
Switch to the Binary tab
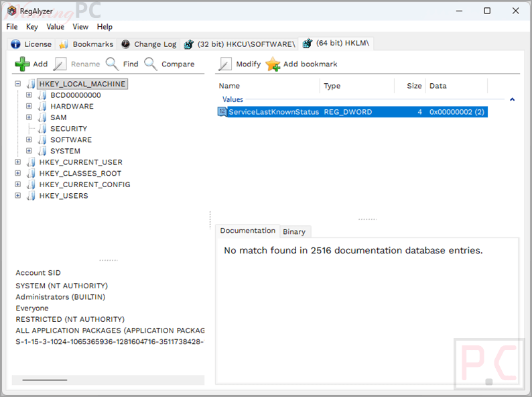coord(294,231)
